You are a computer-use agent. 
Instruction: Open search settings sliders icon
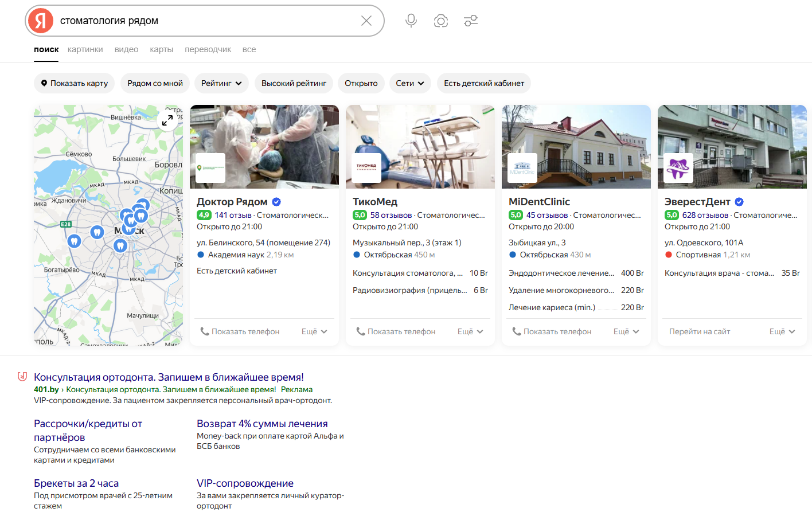(471, 21)
